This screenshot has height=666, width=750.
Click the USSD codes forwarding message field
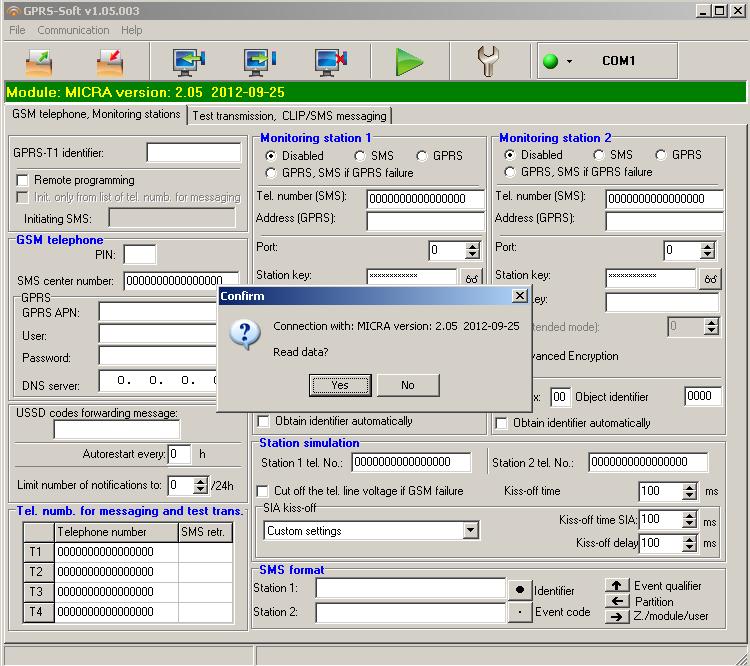pyautogui.click(x=117, y=430)
